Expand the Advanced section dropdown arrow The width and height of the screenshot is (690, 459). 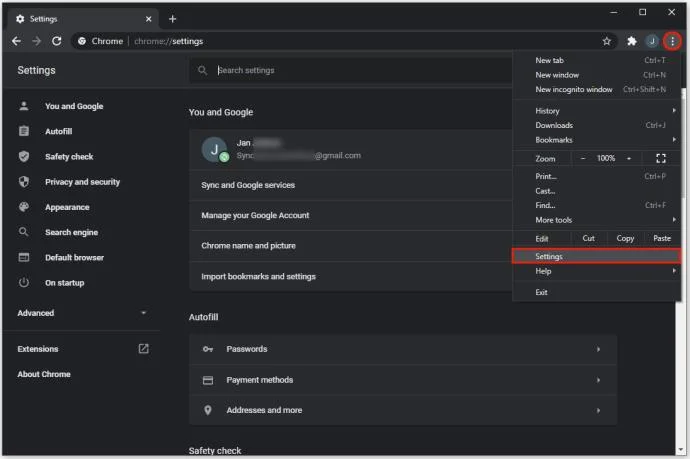click(143, 312)
